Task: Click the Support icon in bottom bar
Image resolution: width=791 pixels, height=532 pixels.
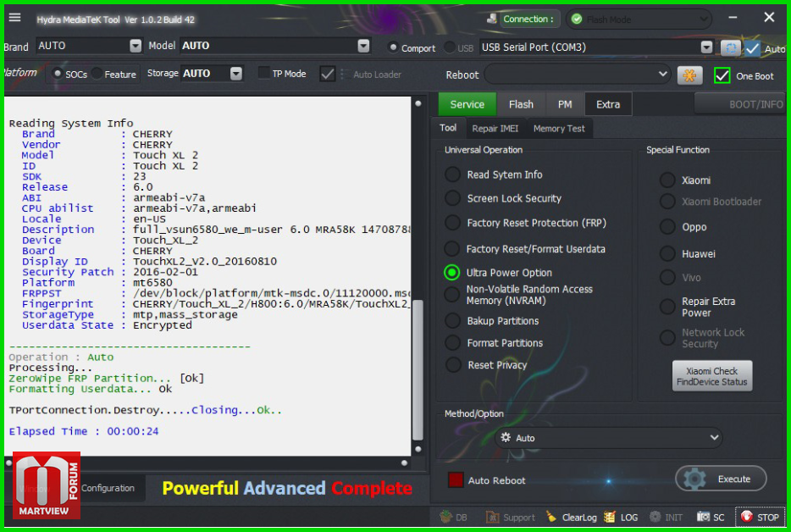Action: point(492,517)
